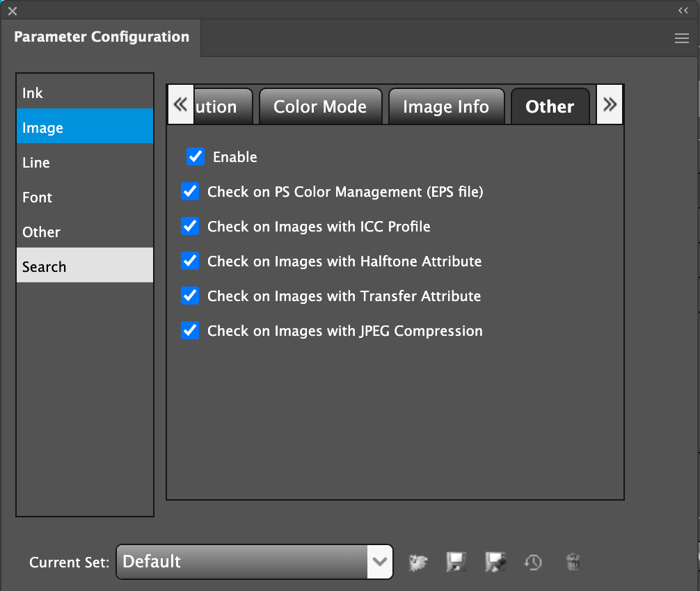Uncheck the Enable checkbox
This screenshot has height=591, width=700.
(196, 156)
